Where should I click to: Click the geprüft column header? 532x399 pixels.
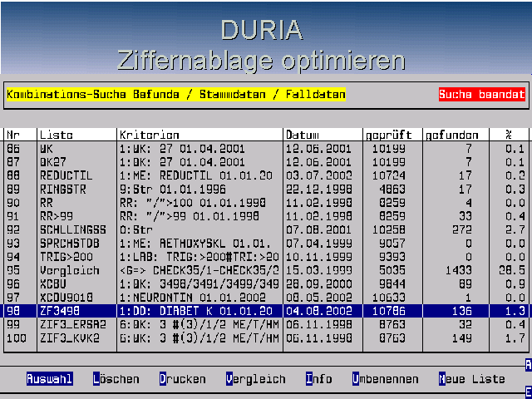(x=389, y=135)
